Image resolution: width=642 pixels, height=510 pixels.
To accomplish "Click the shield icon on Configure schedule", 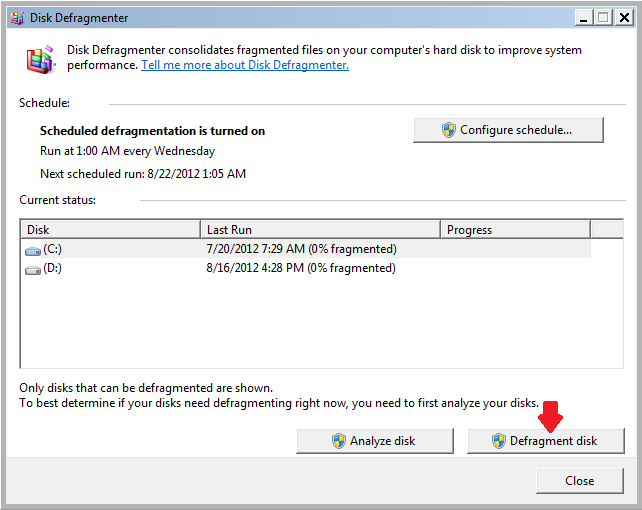I will (449, 130).
